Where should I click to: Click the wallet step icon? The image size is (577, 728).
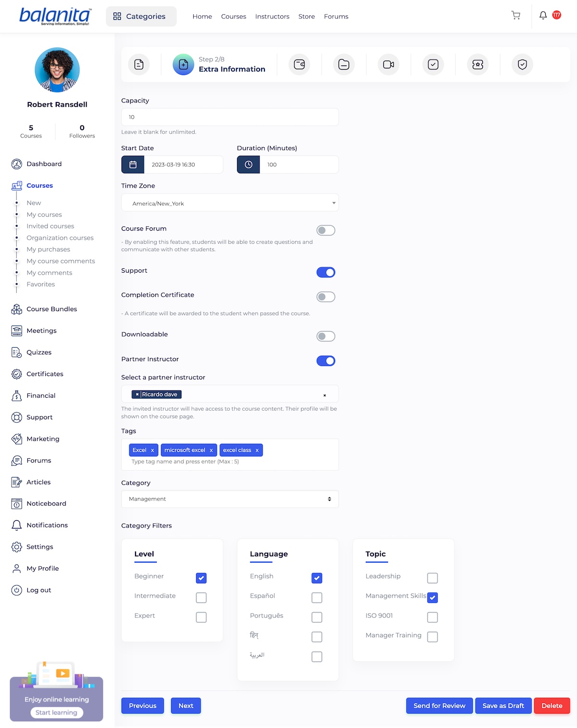pos(299,64)
